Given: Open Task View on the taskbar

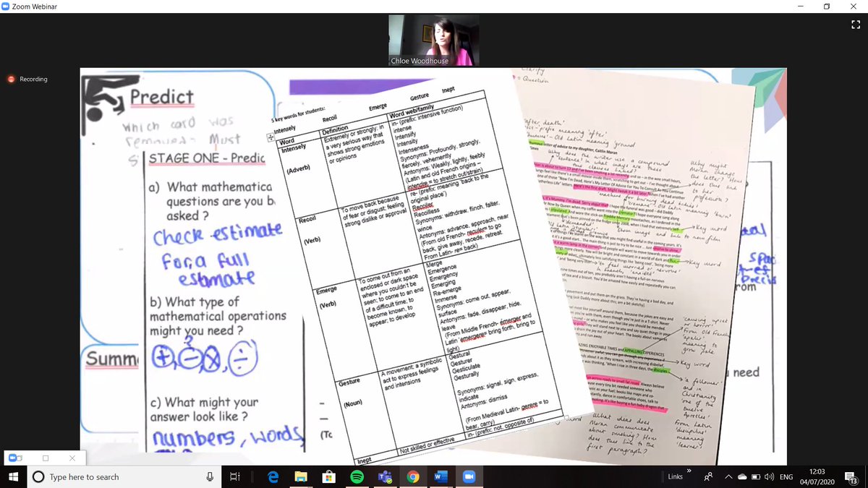Looking at the screenshot, I should (234, 477).
